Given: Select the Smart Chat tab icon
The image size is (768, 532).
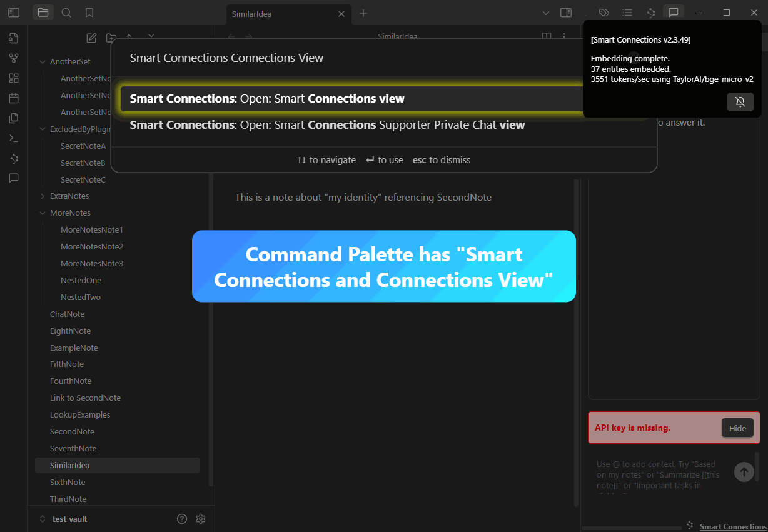Looking at the screenshot, I should coord(674,13).
